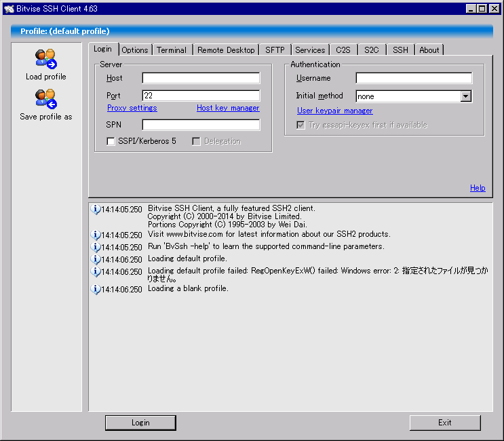Click info icon beside 'Loading a blank profile' entry
This screenshot has height=441, width=504.
[x=95, y=289]
